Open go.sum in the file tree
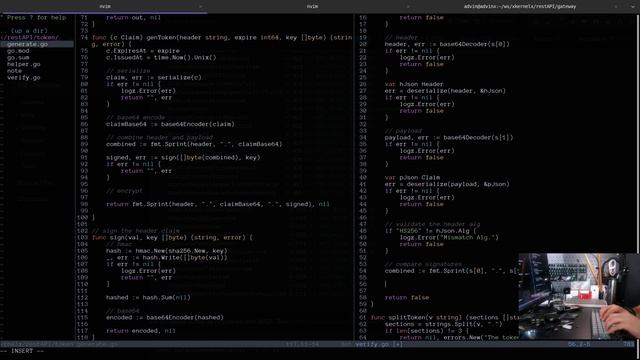 pyautogui.click(x=18, y=58)
